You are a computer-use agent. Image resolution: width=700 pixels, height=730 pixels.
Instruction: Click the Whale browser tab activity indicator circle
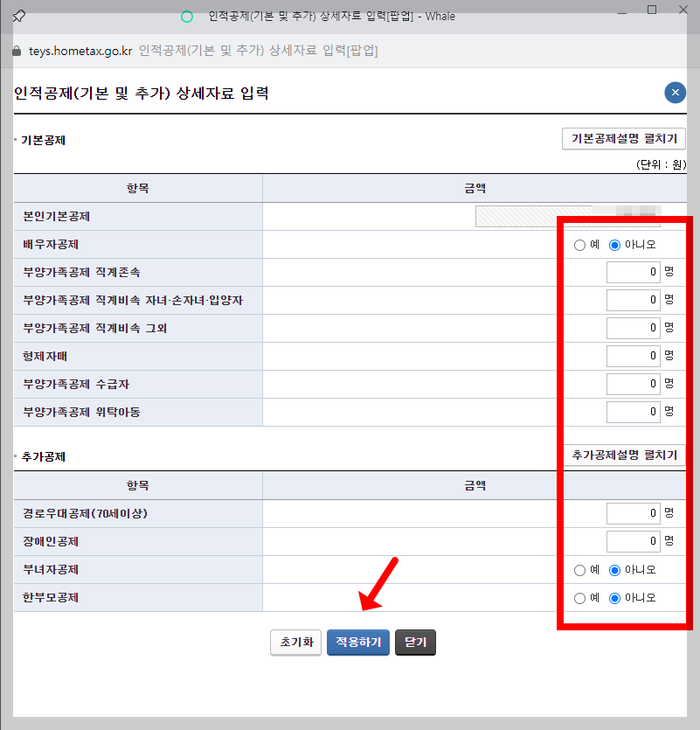coord(187,16)
